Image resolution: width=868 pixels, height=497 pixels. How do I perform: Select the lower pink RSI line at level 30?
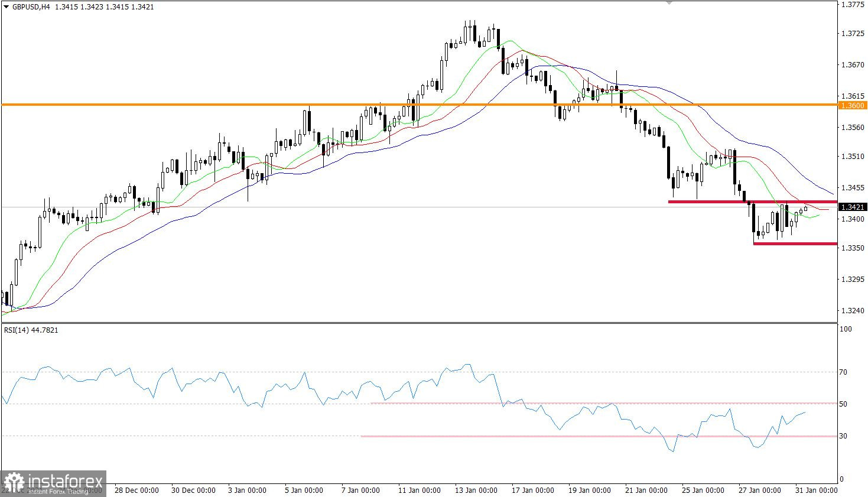point(599,436)
